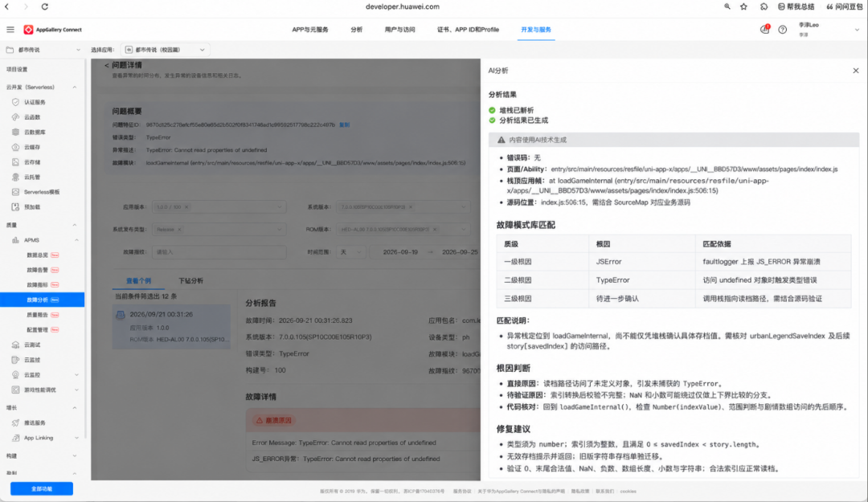This screenshot has height=502, width=868.
Task: Remove the Release tag in 系统发布类型
Action: point(179,230)
